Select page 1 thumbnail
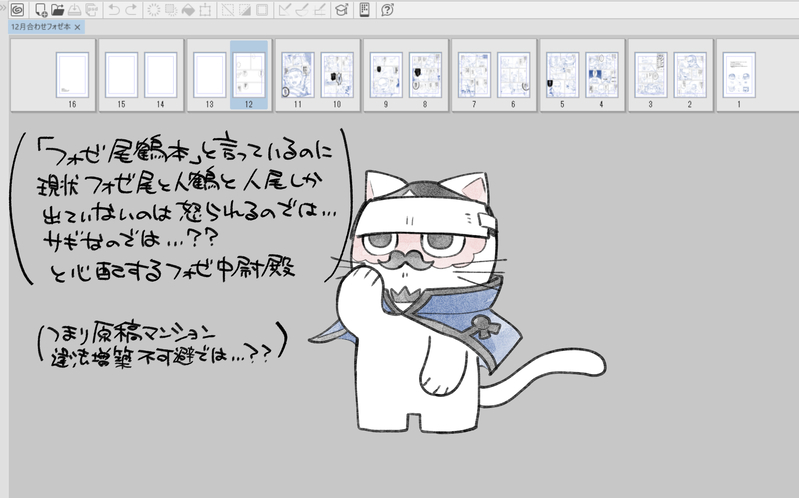The image size is (799, 498). click(738, 75)
